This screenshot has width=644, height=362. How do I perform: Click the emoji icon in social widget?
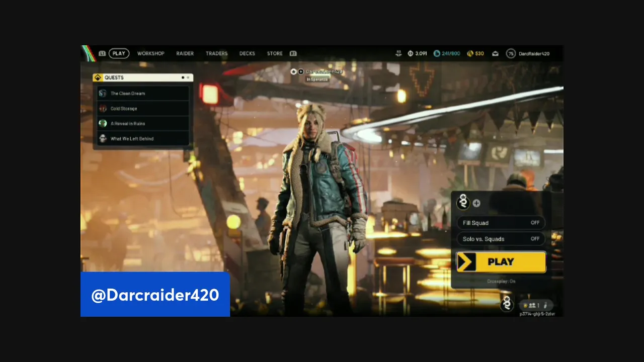[525, 305]
